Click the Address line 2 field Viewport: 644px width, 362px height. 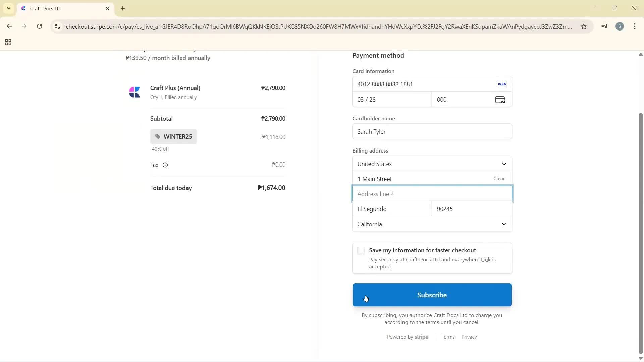click(432, 194)
